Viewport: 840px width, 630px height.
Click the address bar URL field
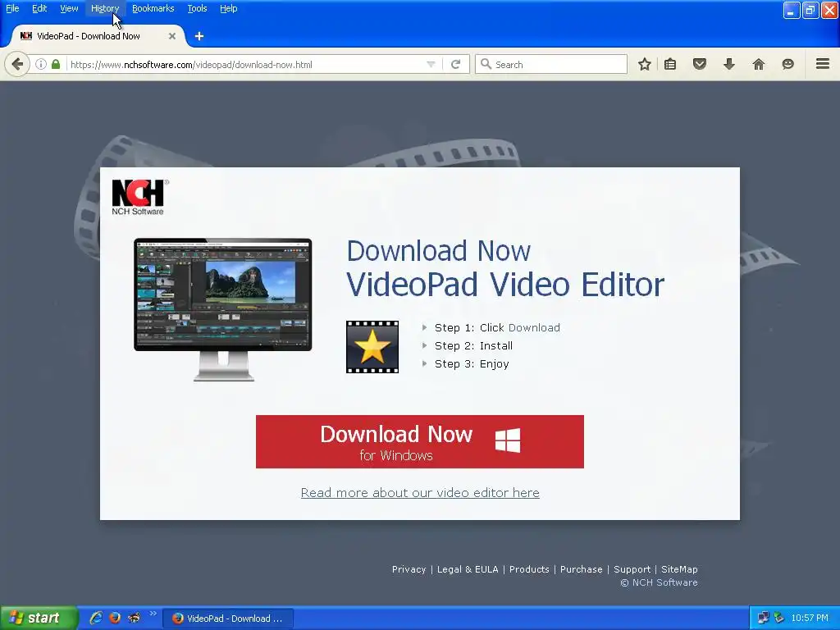pos(246,64)
